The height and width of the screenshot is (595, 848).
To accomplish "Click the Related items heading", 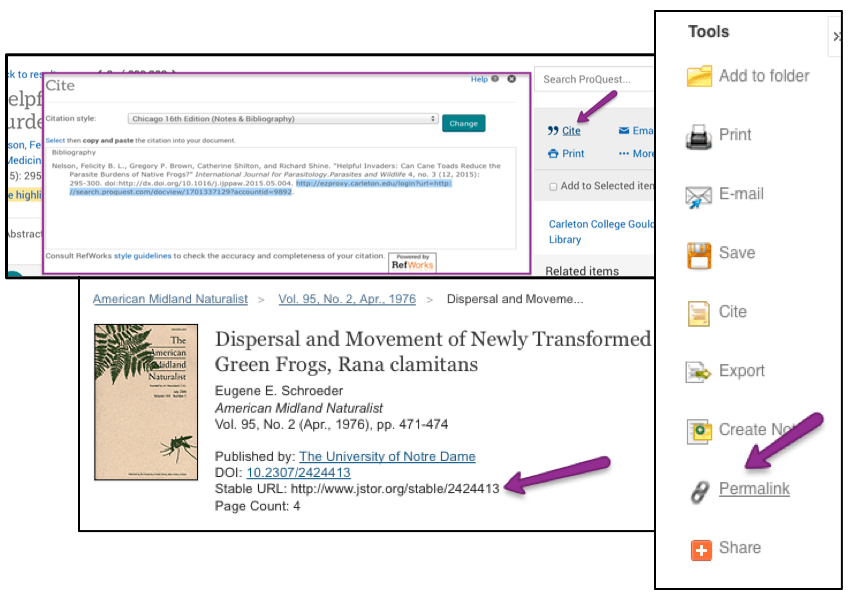I will pos(582,270).
